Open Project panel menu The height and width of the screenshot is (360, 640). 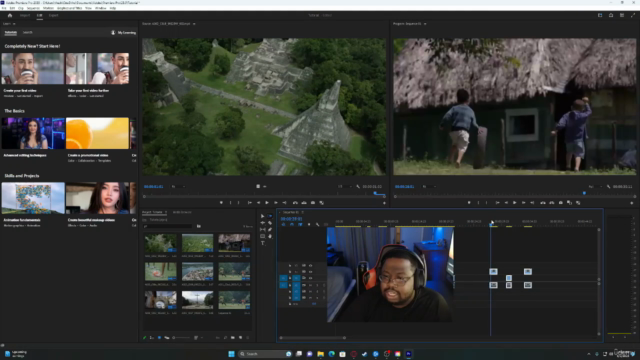coord(166,212)
